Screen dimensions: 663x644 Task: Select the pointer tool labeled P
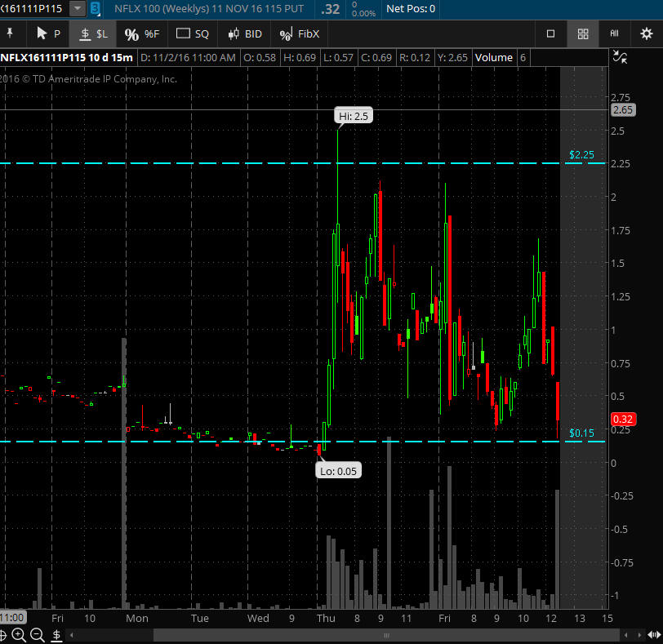click(48, 33)
